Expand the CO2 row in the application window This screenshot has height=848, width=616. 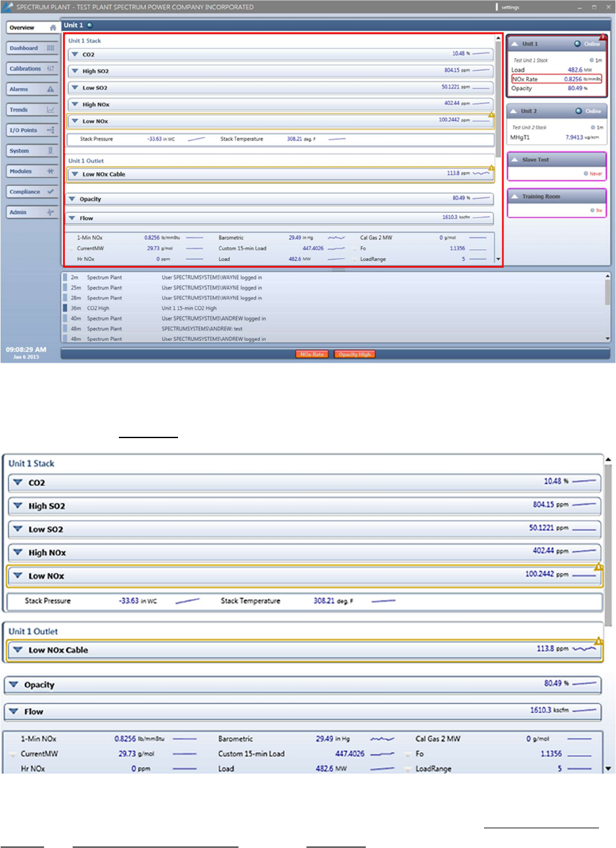click(x=75, y=55)
